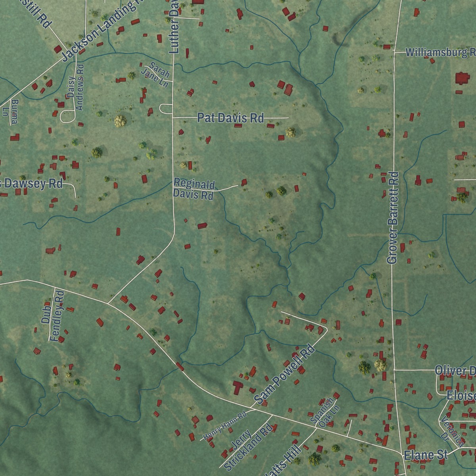Click the Dawsey Rd label
476x476 pixels.
point(31,184)
